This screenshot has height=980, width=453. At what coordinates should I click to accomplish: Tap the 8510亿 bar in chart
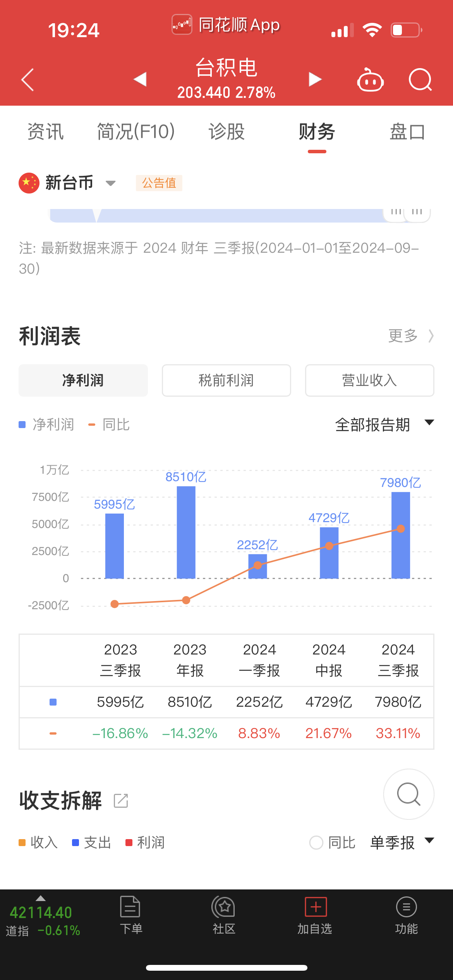point(186,532)
